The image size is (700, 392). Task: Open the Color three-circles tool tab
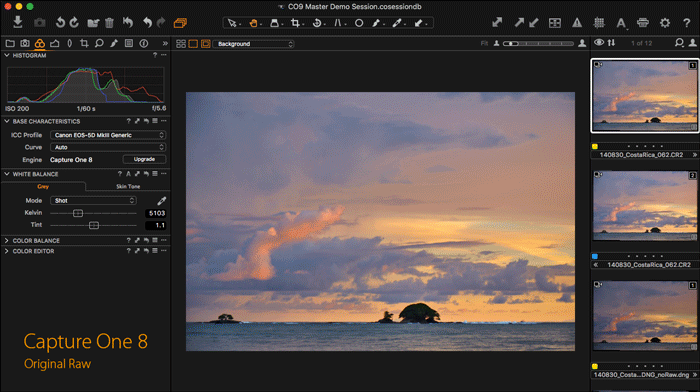point(40,43)
